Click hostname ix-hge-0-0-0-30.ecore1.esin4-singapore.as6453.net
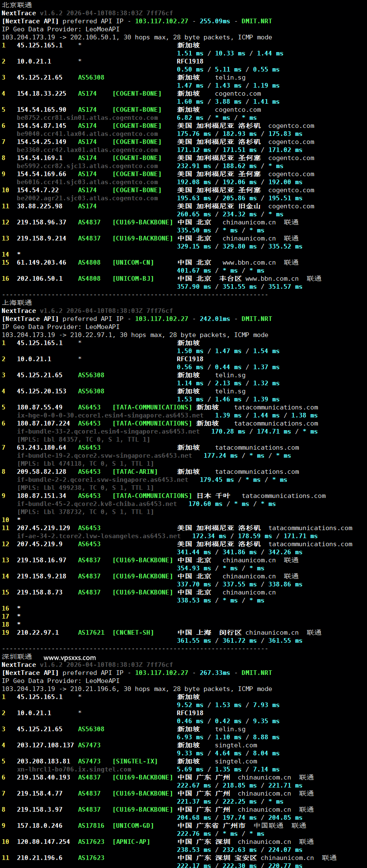 (x=110, y=415)
